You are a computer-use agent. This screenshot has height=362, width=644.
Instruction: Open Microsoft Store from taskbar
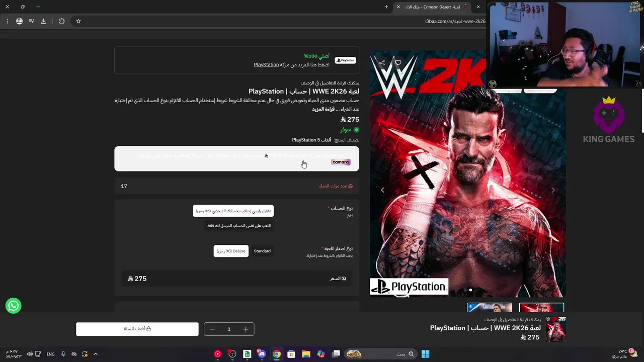(291, 354)
